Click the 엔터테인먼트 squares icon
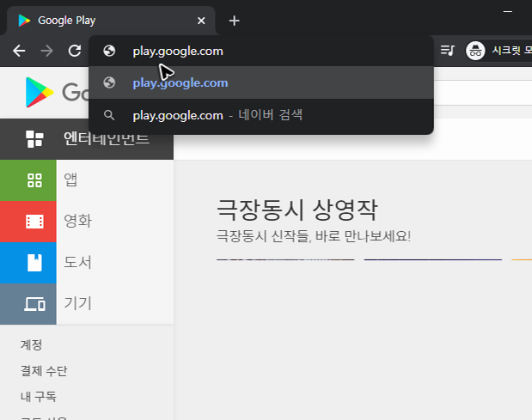The image size is (532, 420). coord(34,139)
